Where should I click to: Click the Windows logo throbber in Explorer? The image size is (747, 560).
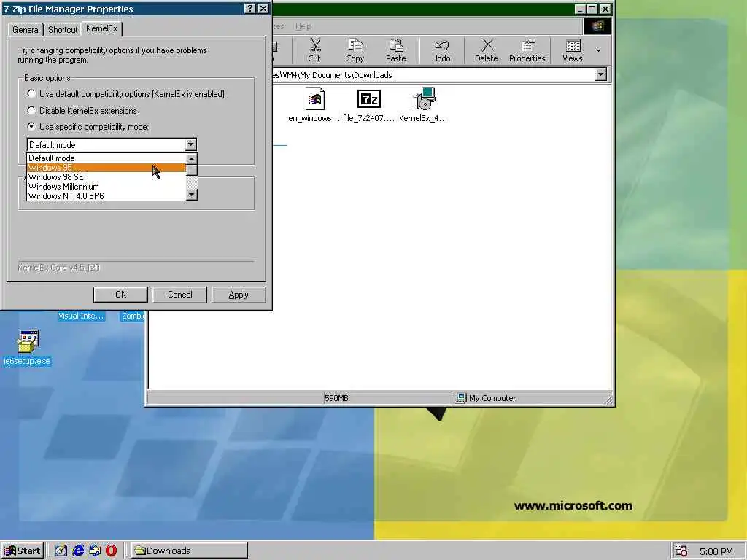[597, 26]
